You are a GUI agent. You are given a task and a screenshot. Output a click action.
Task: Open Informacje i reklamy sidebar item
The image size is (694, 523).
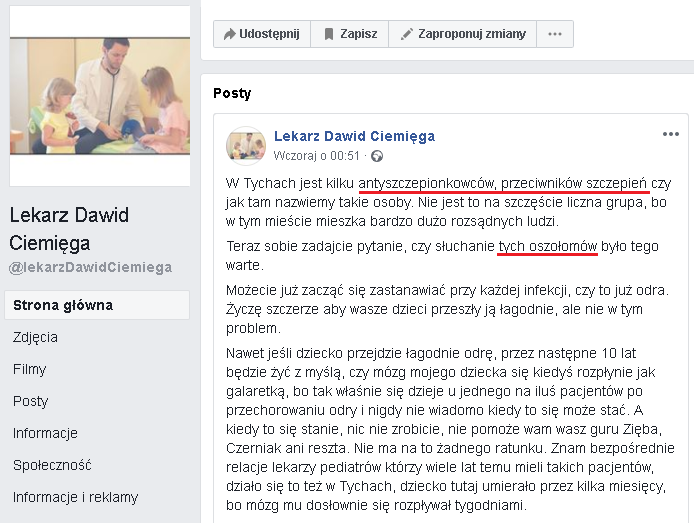point(76,497)
